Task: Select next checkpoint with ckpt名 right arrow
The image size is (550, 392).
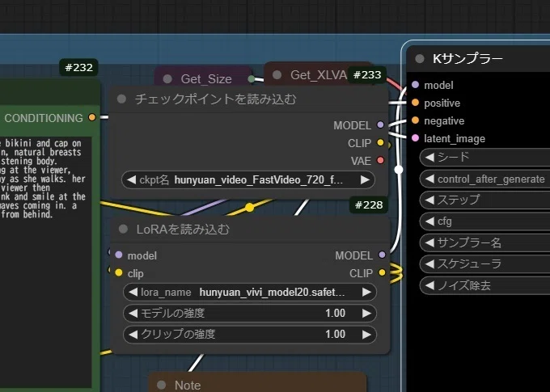Action: point(365,180)
